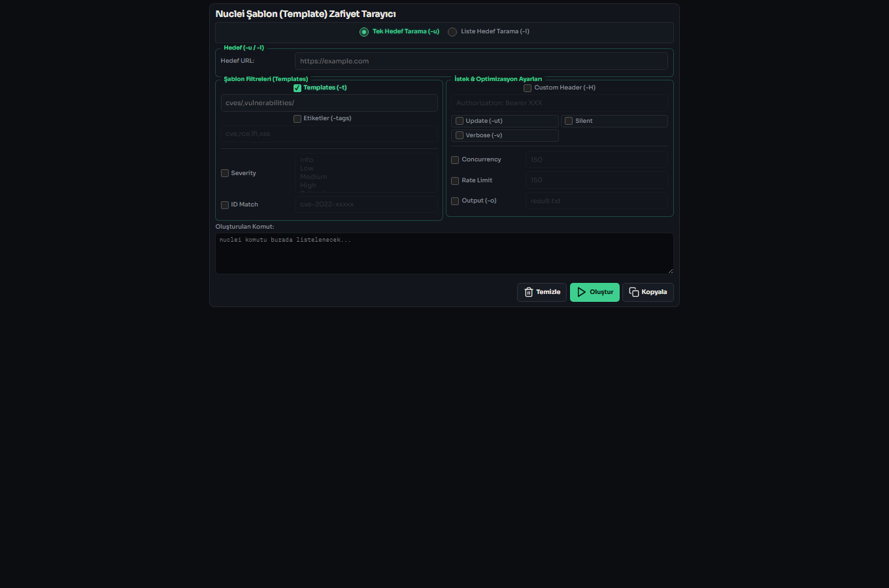Enable the ID Match checkbox
The image size is (889, 588).
coord(225,205)
